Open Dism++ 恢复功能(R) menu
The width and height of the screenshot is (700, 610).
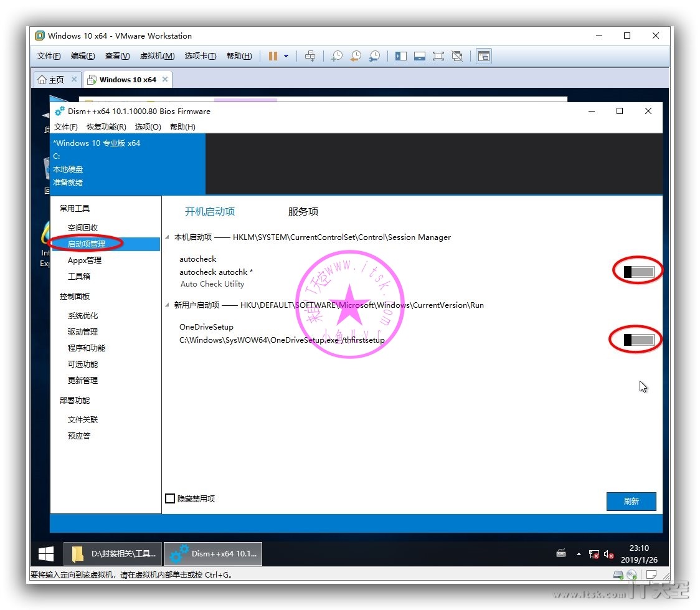click(106, 127)
